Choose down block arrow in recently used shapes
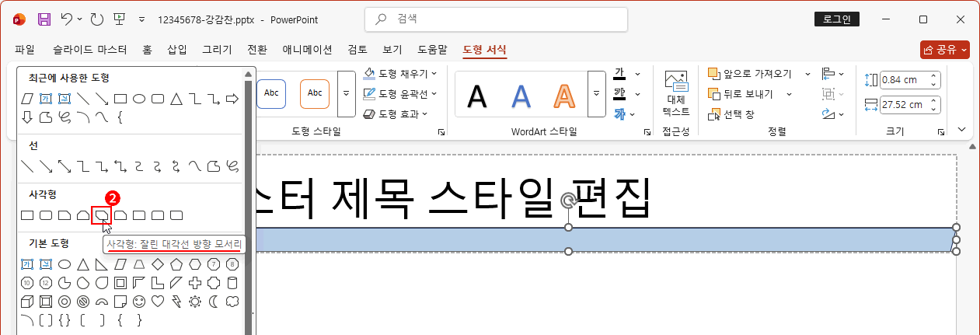Image resolution: width=980 pixels, height=335 pixels. click(x=27, y=117)
